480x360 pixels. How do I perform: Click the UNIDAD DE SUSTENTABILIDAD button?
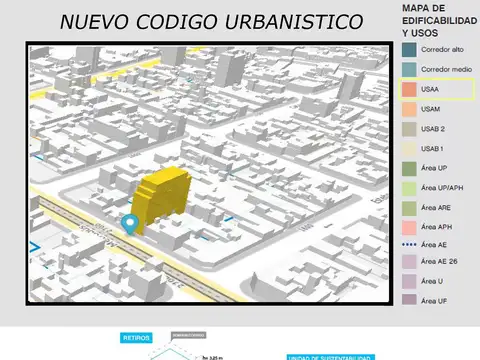click(331, 357)
